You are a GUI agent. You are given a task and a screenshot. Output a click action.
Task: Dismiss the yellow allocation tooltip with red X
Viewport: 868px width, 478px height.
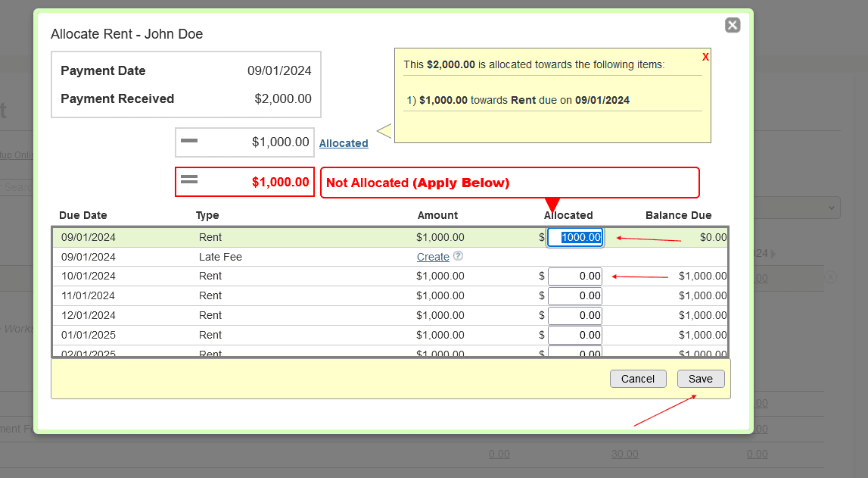tap(705, 57)
